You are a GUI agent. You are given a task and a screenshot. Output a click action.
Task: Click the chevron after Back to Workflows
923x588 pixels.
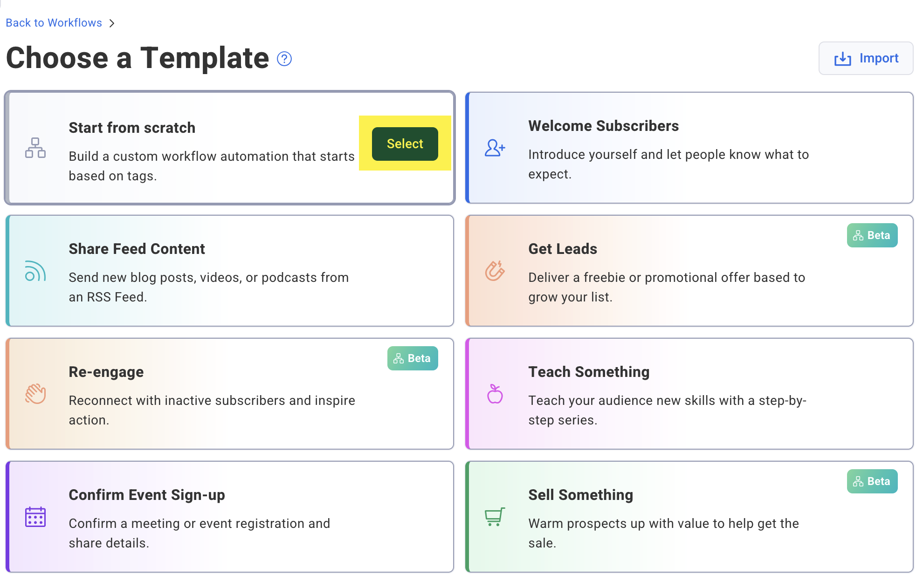112,23
